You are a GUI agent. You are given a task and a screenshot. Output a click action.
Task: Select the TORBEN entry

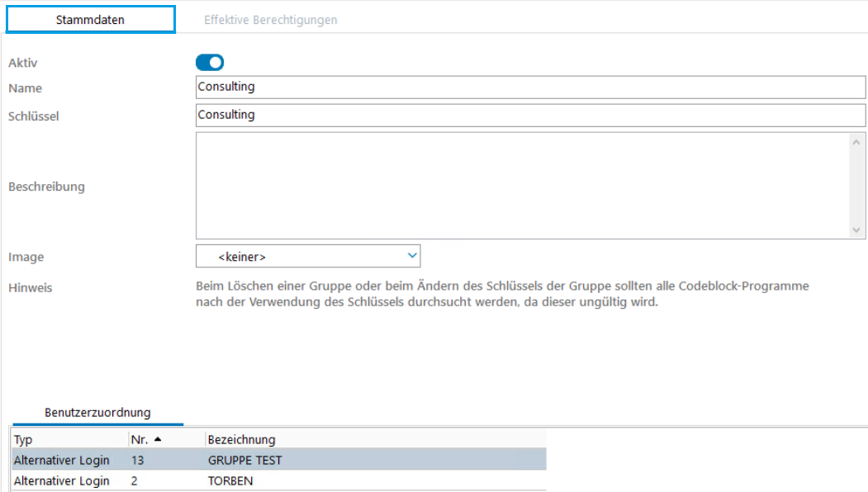(x=230, y=480)
